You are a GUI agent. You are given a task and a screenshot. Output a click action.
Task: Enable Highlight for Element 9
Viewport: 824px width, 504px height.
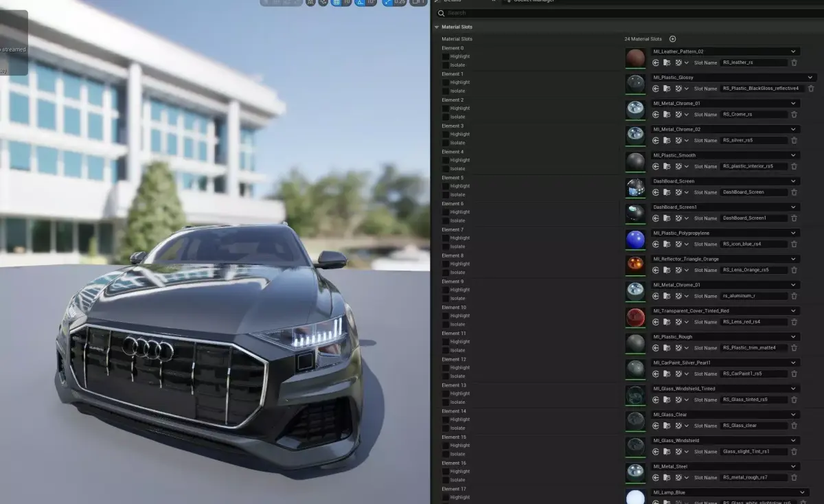tap(446, 290)
